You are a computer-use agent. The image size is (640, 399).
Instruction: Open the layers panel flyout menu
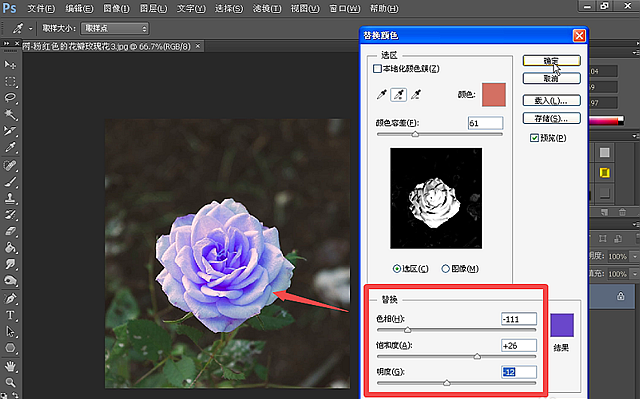[x=635, y=224]
